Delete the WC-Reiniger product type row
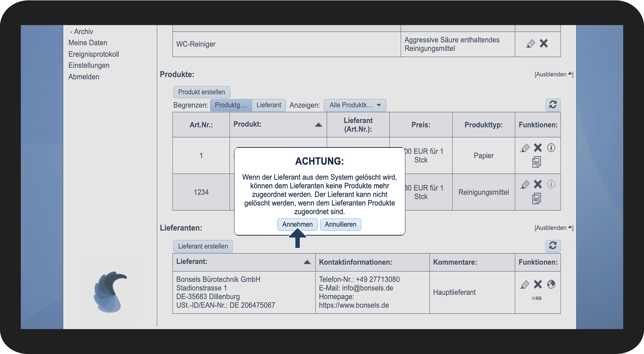 [544, 44]
